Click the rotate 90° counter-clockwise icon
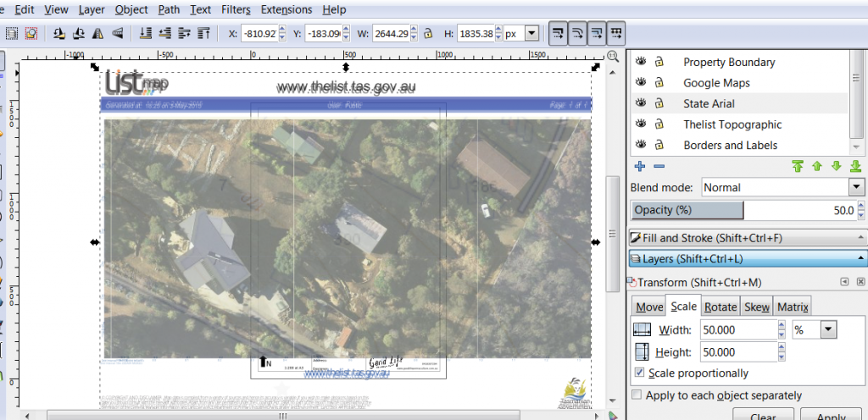The image size is (868, 420). 58,34
